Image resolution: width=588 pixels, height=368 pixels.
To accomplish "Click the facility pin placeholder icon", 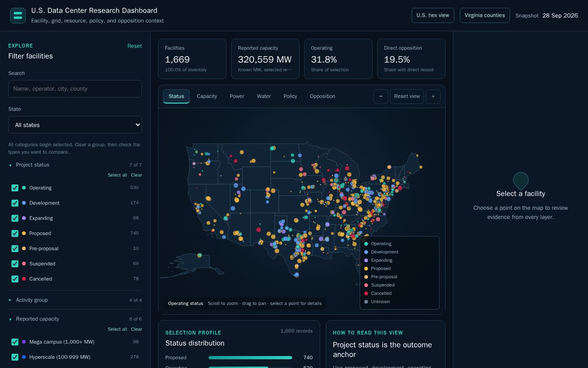I will tap(521, 181).
